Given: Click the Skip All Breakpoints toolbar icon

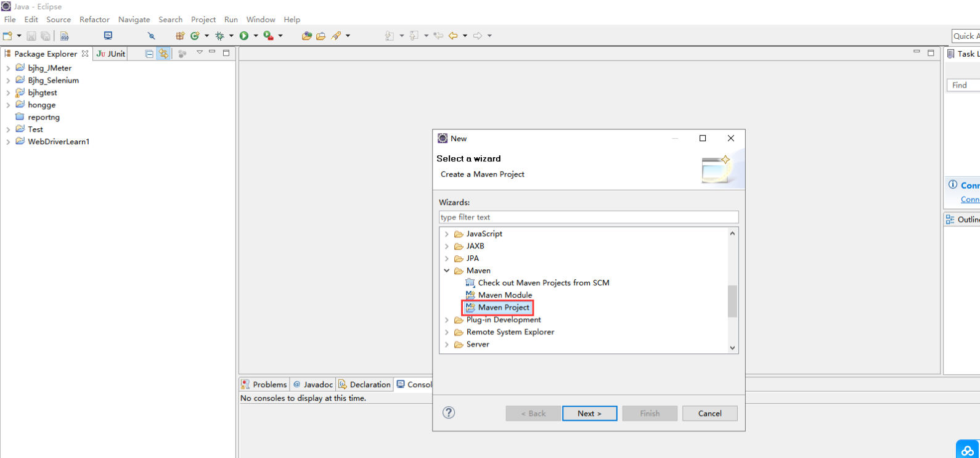Looking at the screenshot, I should click(151, 36).
